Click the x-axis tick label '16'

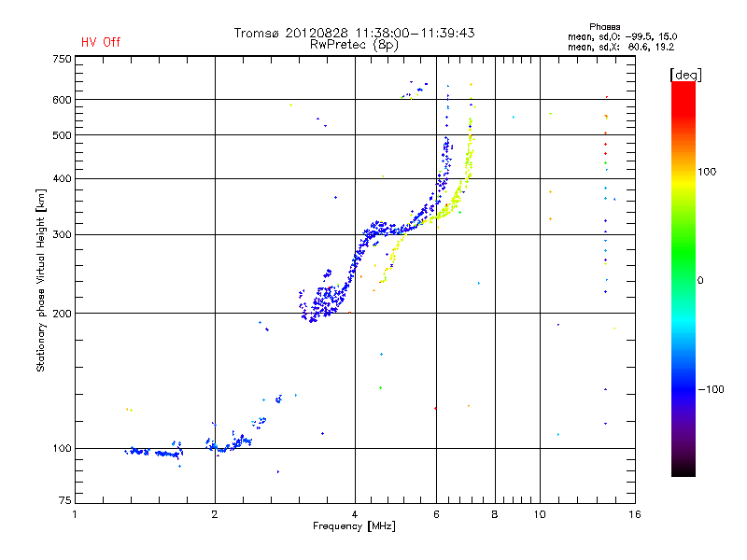[635, 514]
